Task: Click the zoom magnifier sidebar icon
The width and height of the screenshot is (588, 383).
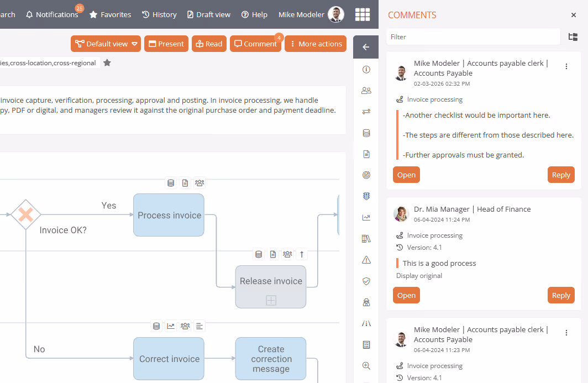Action: pos(366,366)
